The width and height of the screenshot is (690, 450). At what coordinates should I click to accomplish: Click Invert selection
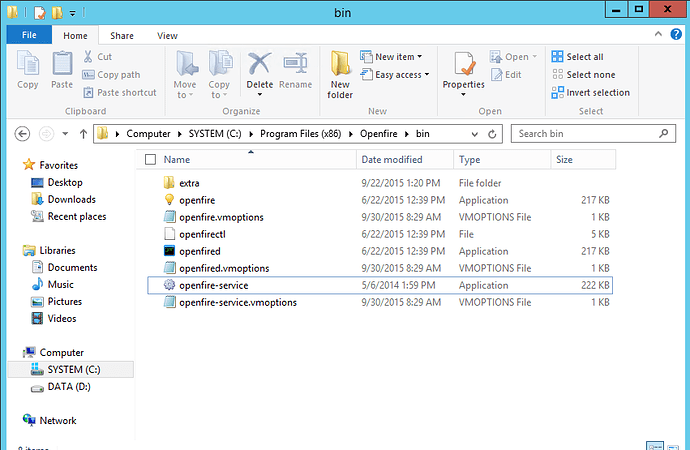pyautogui.click(x=591, y=92)
